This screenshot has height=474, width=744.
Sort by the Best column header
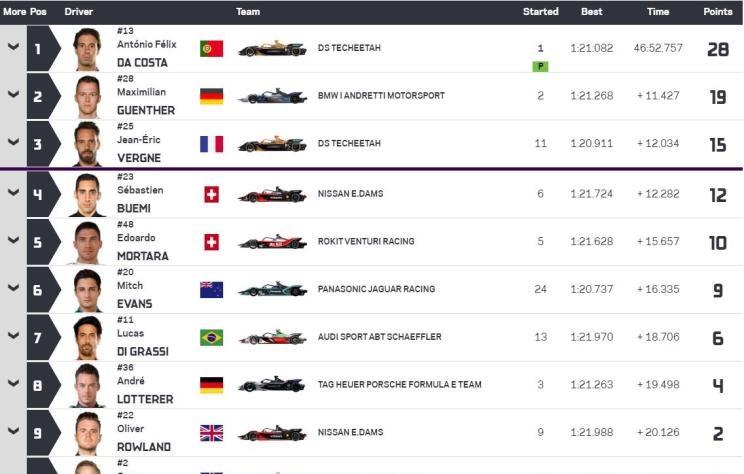pos(592,11)
